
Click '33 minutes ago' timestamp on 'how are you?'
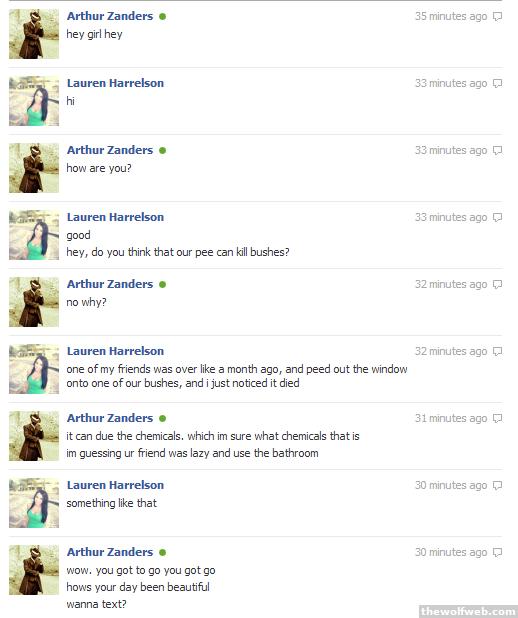[x=451, y=151]
